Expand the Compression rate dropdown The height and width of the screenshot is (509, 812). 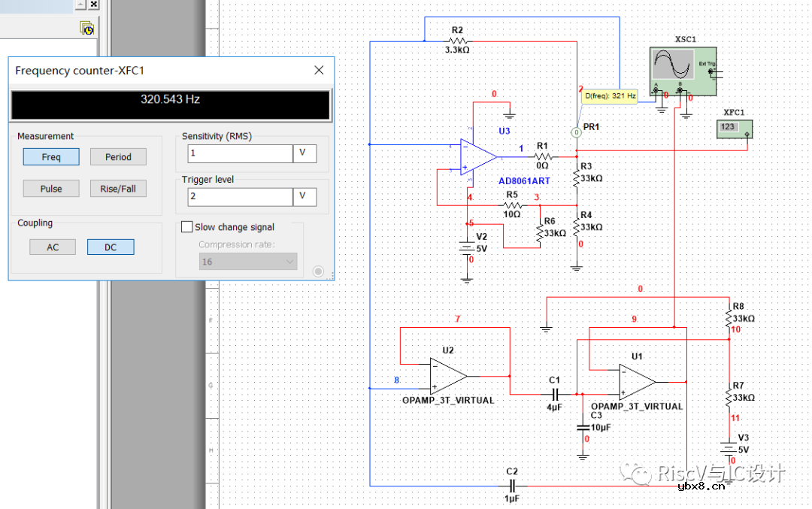coord(248,262)
